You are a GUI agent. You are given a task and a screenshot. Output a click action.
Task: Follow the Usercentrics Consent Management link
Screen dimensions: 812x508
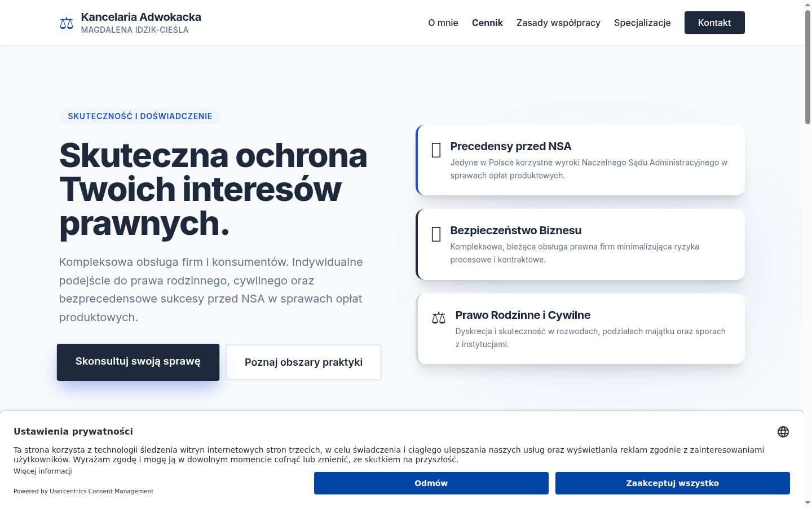tap(101, 491)
